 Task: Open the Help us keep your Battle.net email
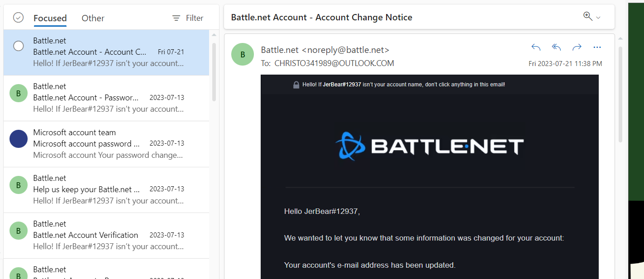(x=109, y=189)
